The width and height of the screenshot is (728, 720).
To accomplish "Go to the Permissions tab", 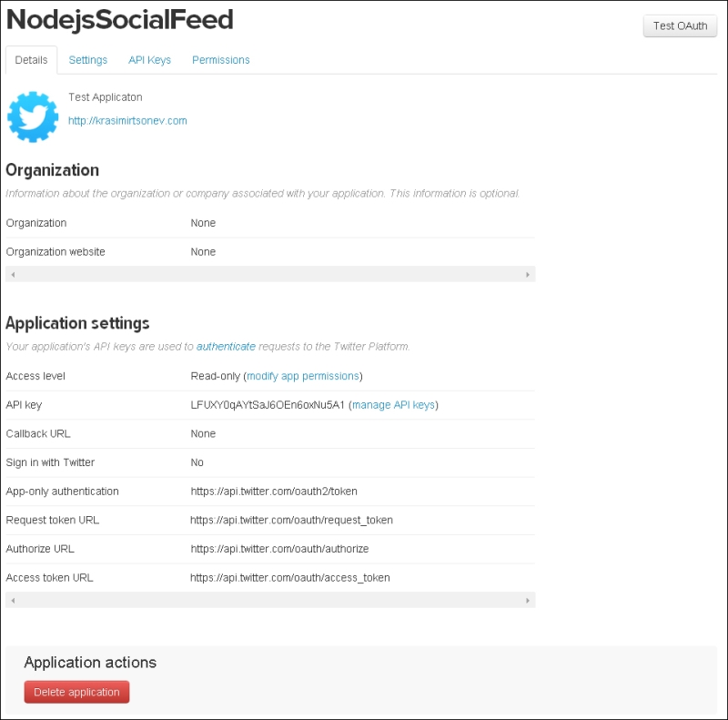I will point(221,60).
